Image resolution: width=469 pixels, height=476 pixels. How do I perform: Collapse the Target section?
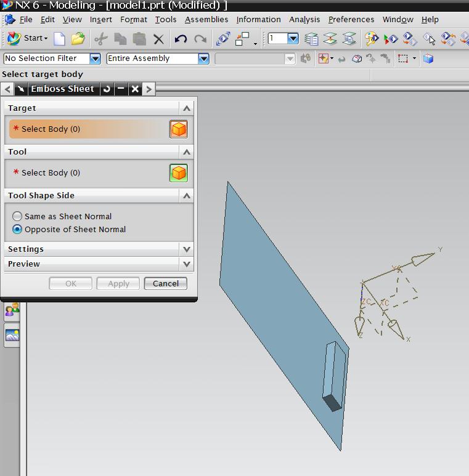[187, 108]
